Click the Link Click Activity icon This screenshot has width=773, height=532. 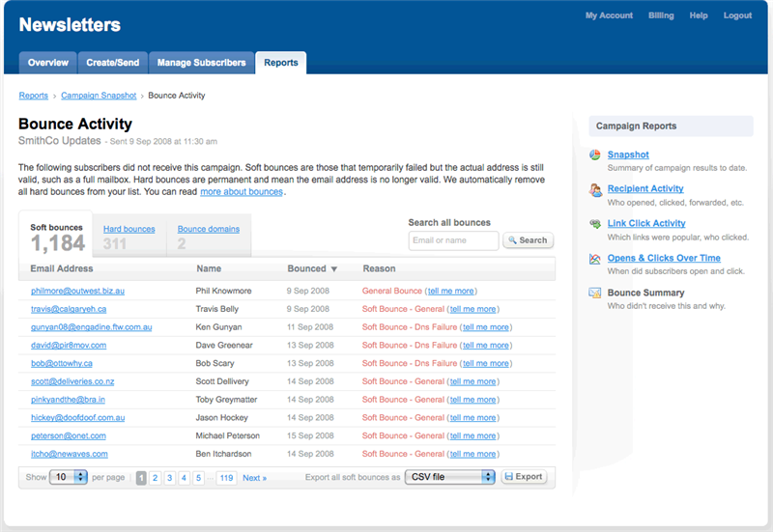click(x=596, y=225)
